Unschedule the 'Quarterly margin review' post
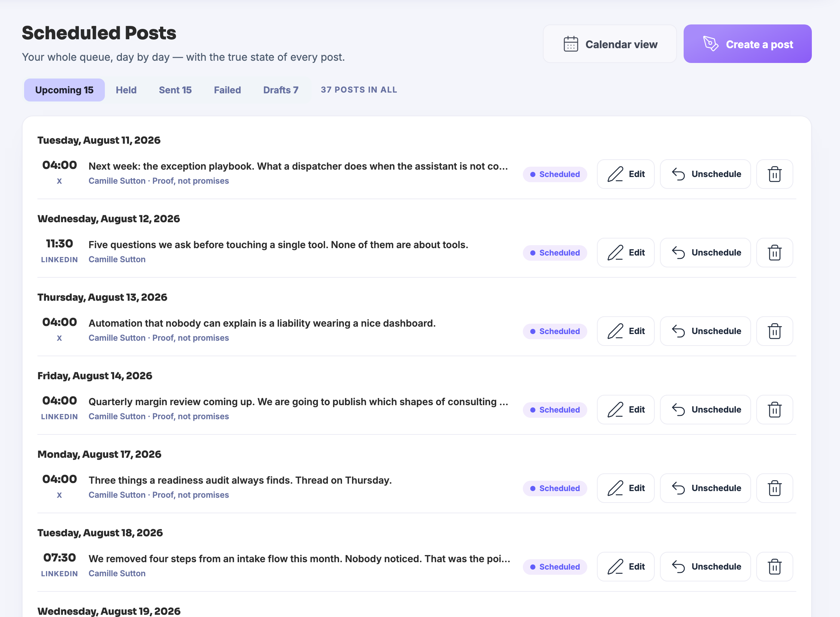840x617 pixels. [x=705, y=410]
